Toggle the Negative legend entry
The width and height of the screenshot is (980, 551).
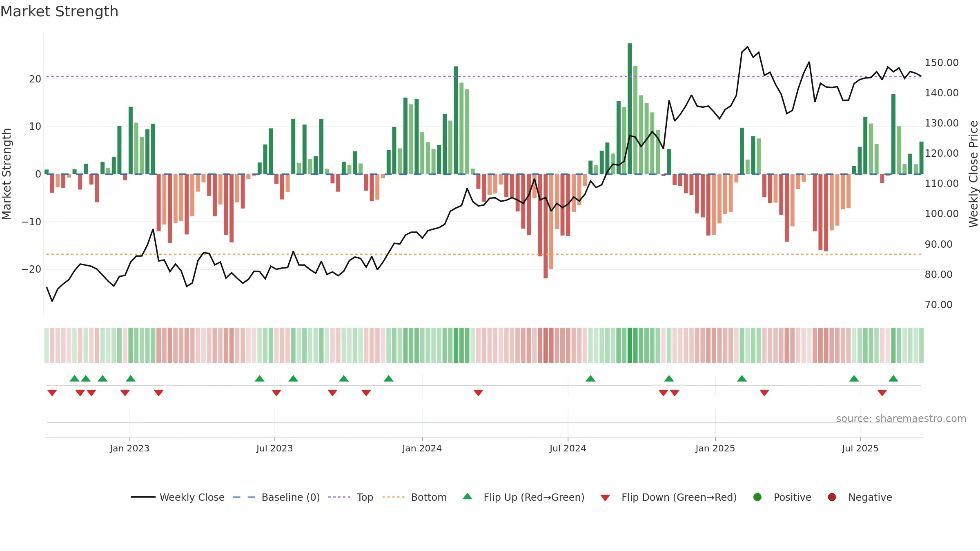(x=860, y=497)
